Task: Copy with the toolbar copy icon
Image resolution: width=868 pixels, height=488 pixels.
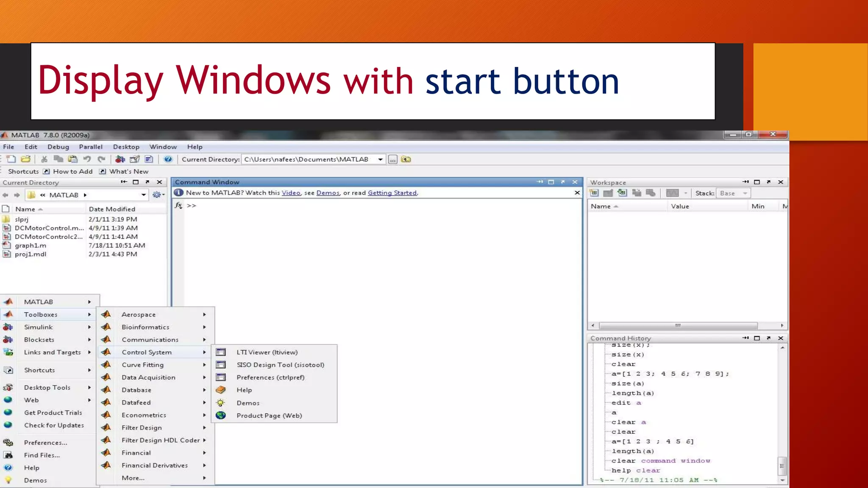Action: 58,159
